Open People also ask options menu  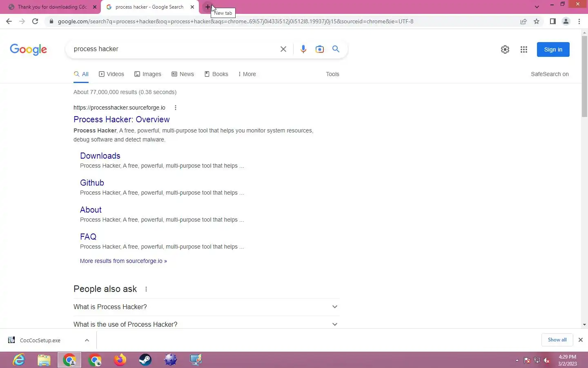146,289
